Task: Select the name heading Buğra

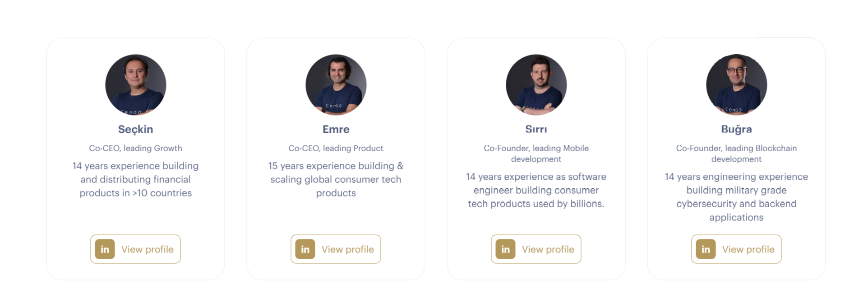Action: click(x=737, y=130)
